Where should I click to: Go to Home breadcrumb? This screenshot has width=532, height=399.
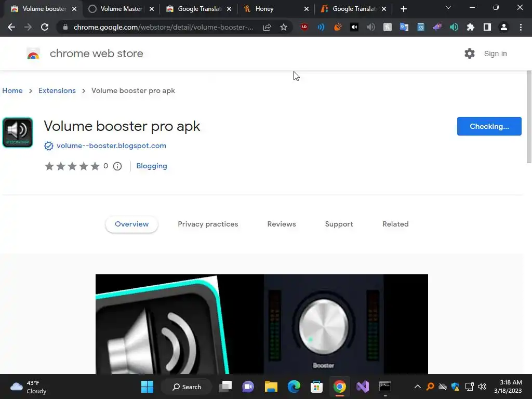12,90
